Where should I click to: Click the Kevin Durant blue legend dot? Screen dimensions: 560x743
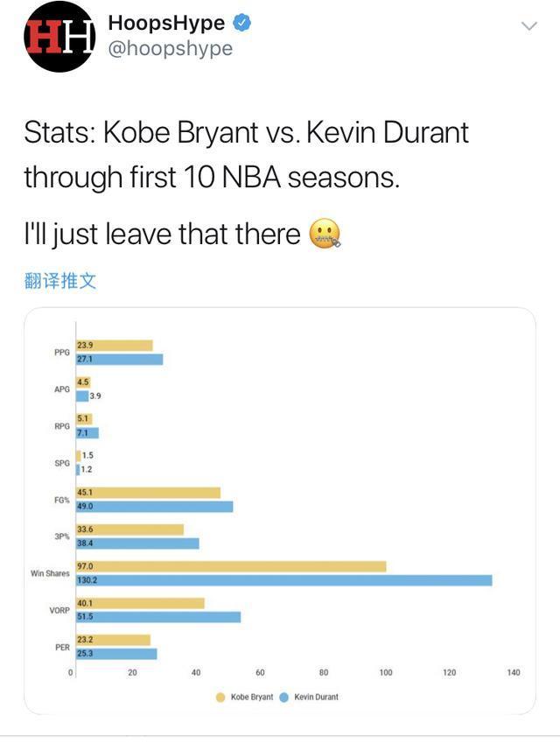(x=284, y=697)
